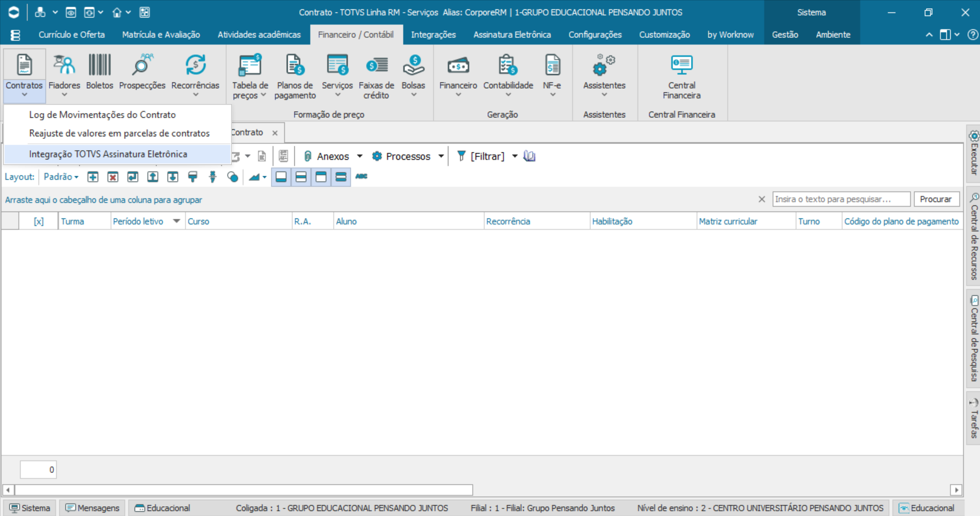Click the add layout icon

pos(93,177)
